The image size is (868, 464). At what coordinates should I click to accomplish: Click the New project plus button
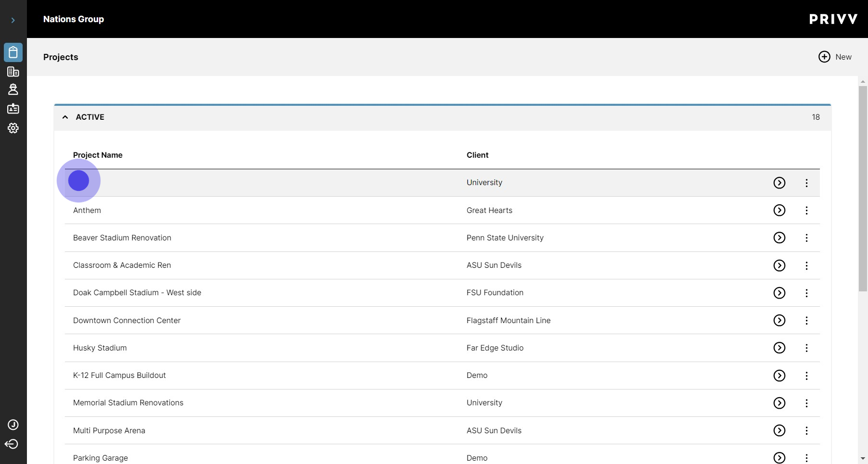coord(835,57)
